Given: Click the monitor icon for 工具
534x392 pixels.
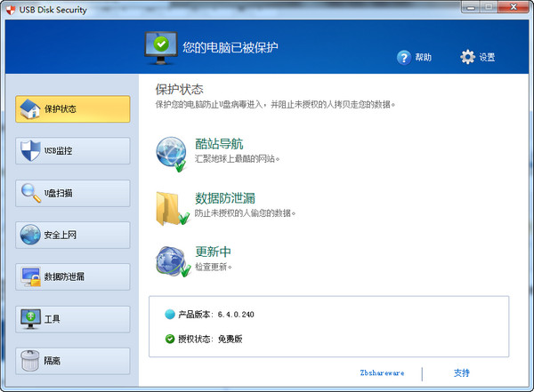Looking at the screenshot, I should coord(30,319).
